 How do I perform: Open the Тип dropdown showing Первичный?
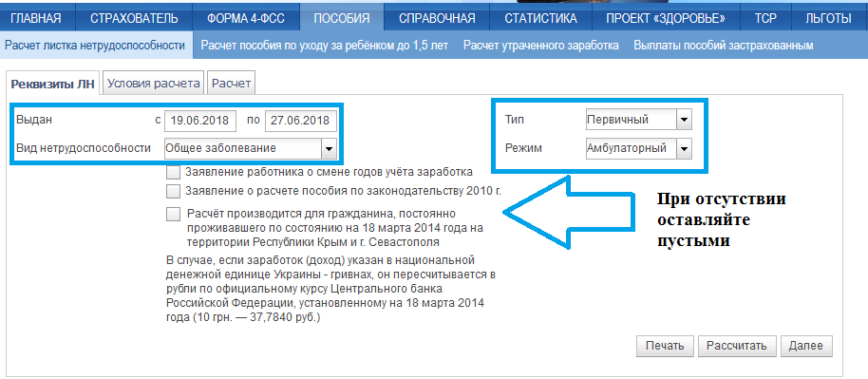point(639,120)
